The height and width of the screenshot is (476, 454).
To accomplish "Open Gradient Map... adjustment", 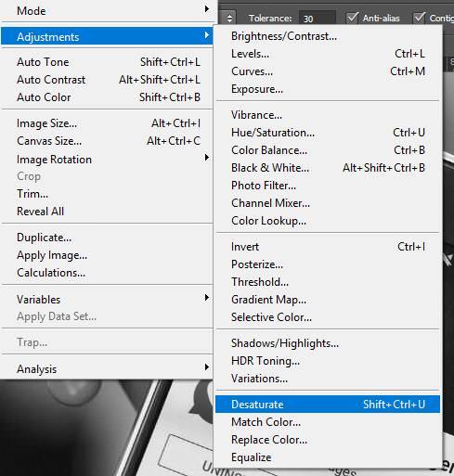I will pyautogui.click(x=328, y=300).
